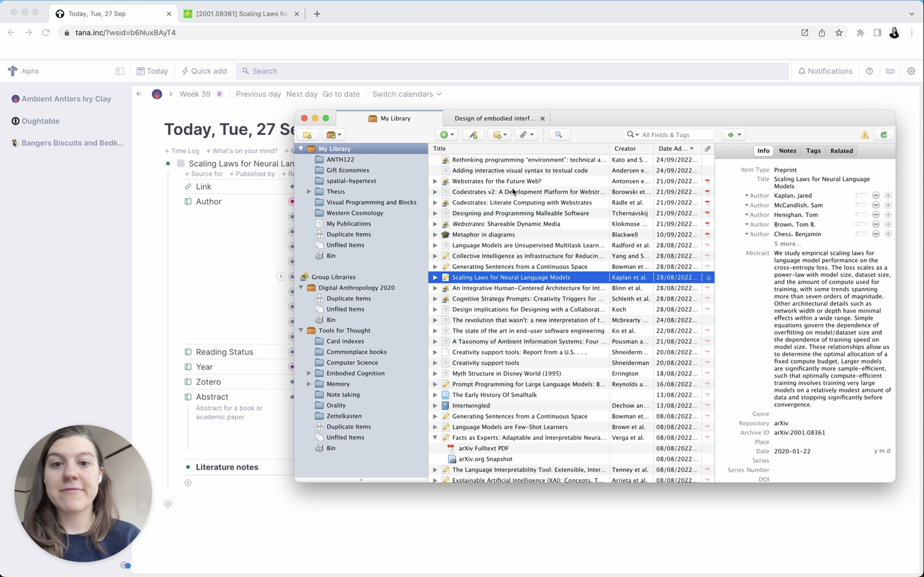The width and height of the screenshot is (924, 577).
Task: Focus the All Fields & Tags search box
Action: point(669,135)
